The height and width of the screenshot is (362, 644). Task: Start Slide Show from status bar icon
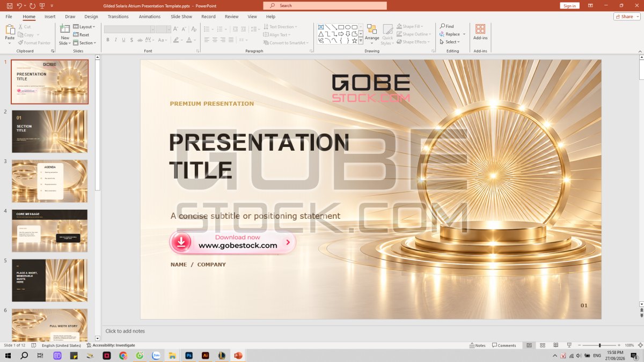point(569,345)
